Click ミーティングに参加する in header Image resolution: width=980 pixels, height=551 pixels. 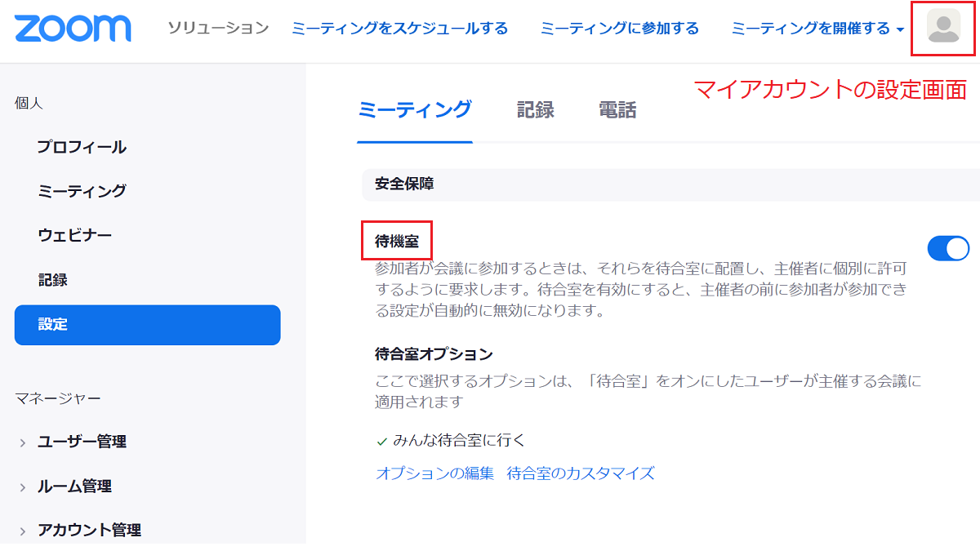pos(619,29)
